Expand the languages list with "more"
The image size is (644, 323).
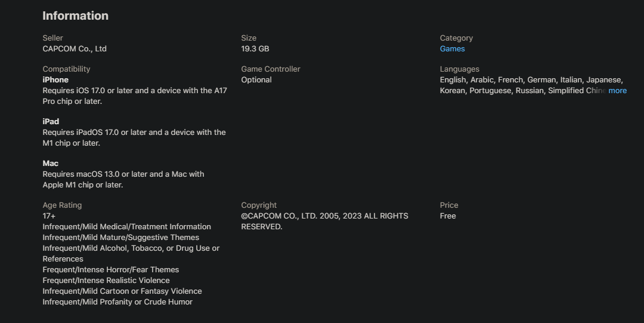tap(617, 91)
